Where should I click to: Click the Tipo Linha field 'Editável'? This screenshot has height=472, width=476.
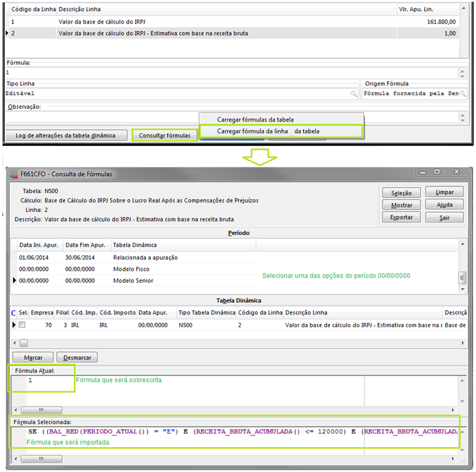tap(178, 94)
